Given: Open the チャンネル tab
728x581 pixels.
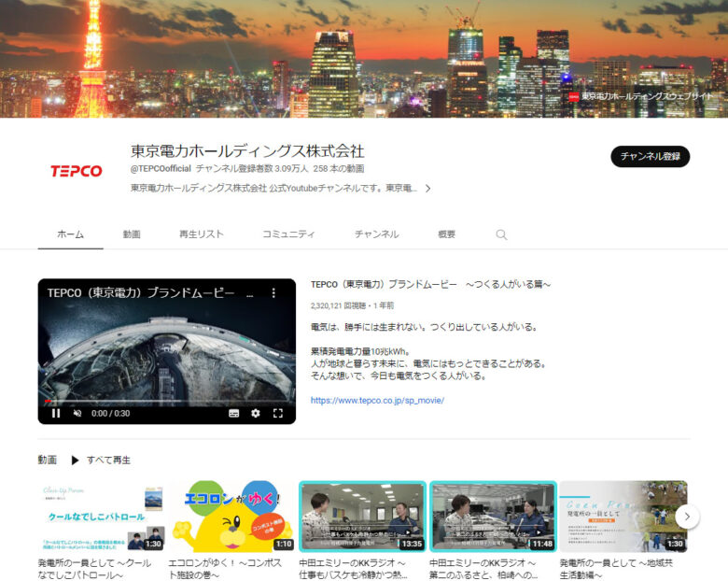Looking at the screenshot, I should [x=376, y=234].
